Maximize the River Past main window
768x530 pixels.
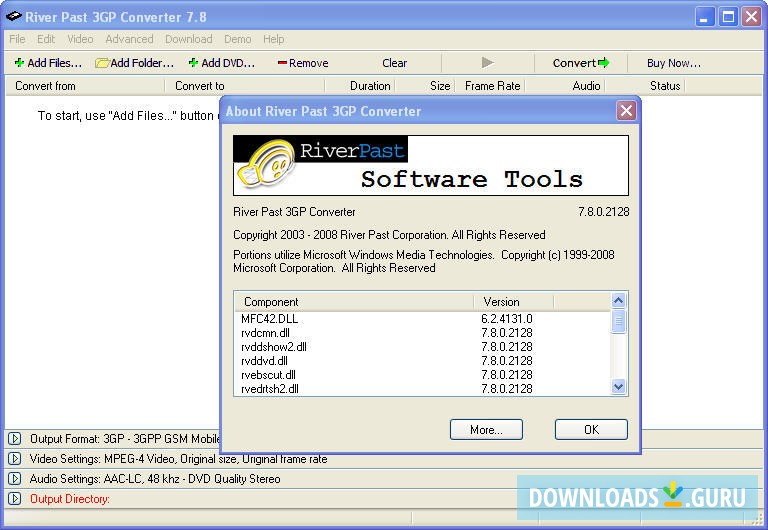pos(728,17)
